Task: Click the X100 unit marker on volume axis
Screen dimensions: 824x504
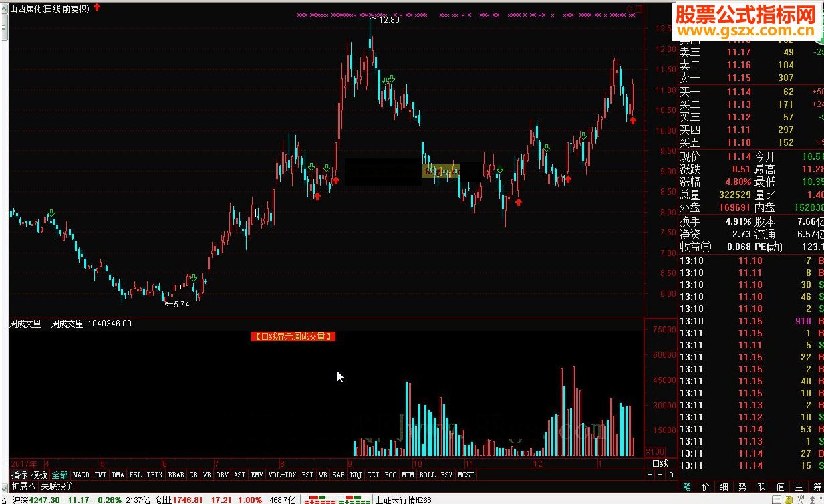Action: [656, 451]
